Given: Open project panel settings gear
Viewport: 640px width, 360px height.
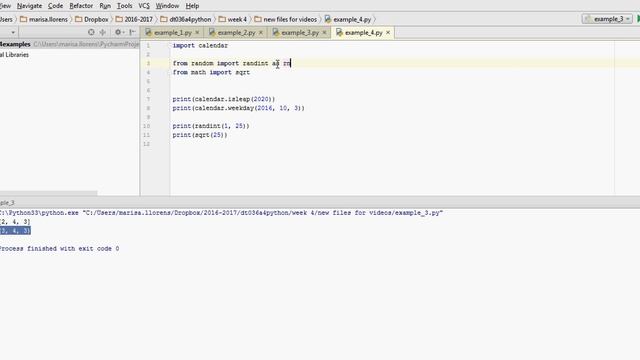Looking at the screenshot, I should click(119, 32).
